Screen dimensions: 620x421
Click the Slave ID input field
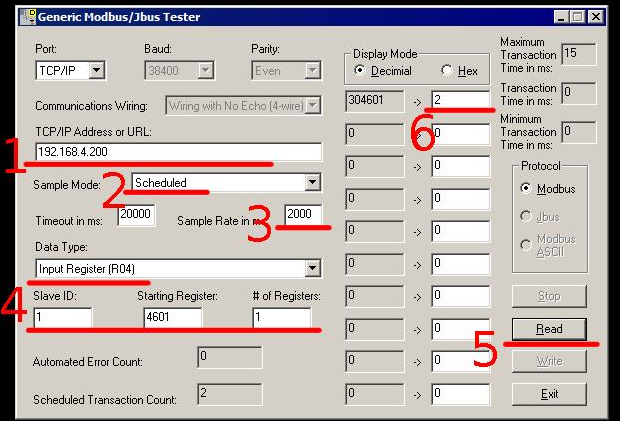pyautogui.click(x=63, y=317)
